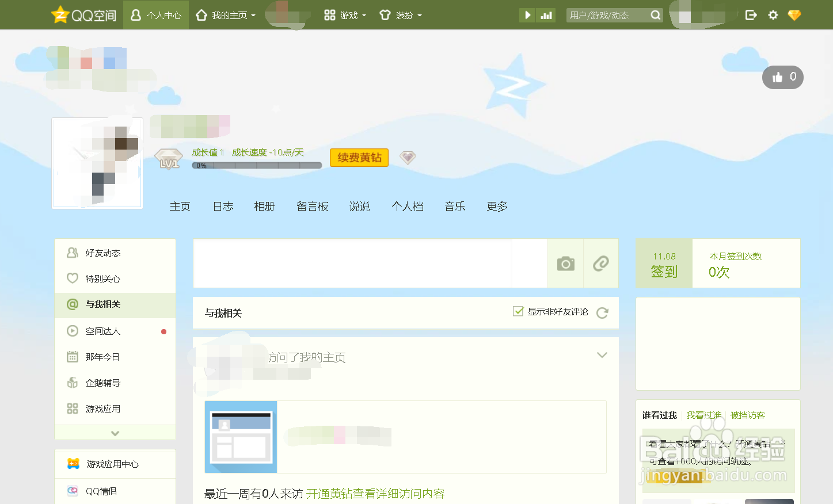The image size is (833, 504).
Task: Click the LV1 growth progress bar
Action: 256,165
